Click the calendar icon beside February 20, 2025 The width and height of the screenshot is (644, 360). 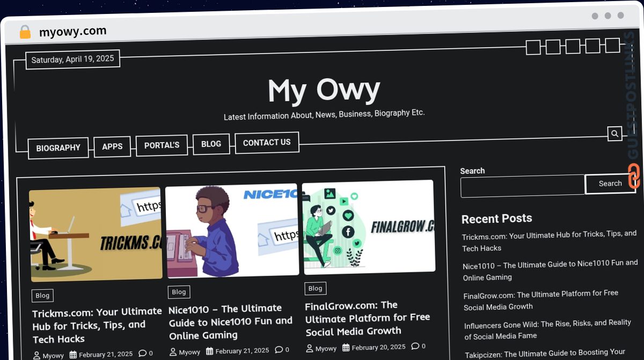pos(346,347)
